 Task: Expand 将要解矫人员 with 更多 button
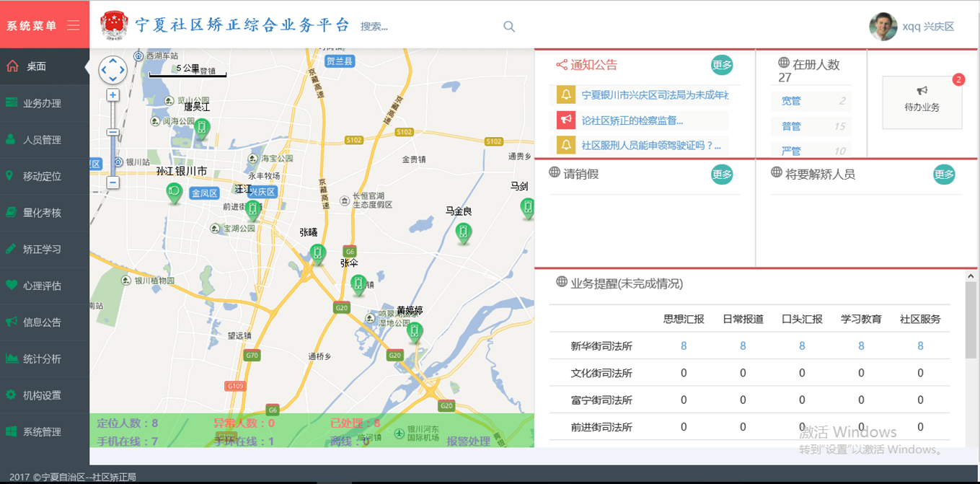click(944, 174)
